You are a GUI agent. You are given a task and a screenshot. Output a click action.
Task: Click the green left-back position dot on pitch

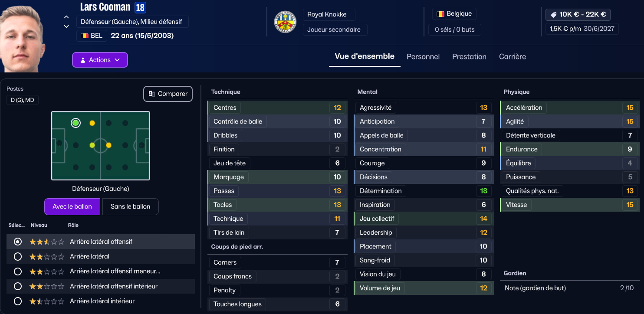76,123
